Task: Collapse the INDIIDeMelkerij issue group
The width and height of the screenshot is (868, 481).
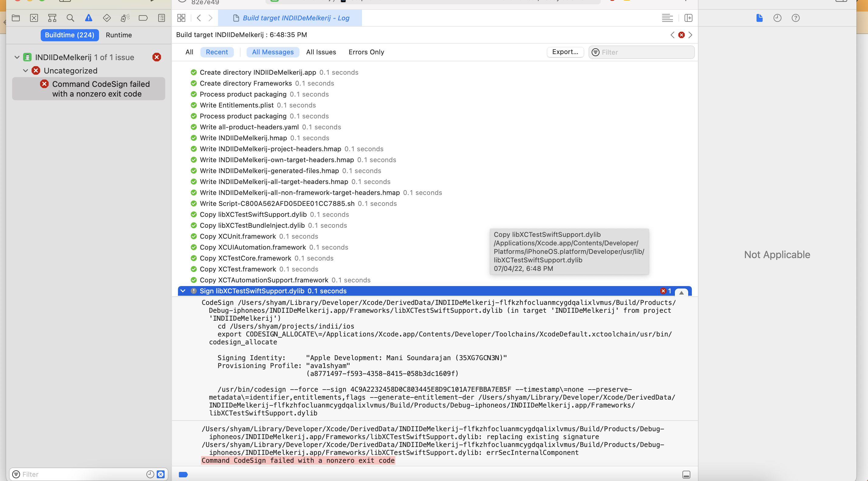Action: (17, 57)
